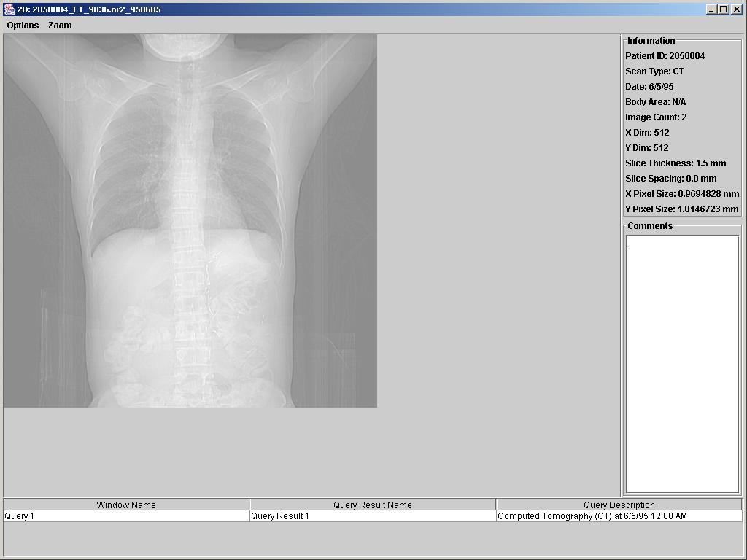Click the window title '2D: 2050004_CT_9036.nr2_950605'

[x=89, y=9]
